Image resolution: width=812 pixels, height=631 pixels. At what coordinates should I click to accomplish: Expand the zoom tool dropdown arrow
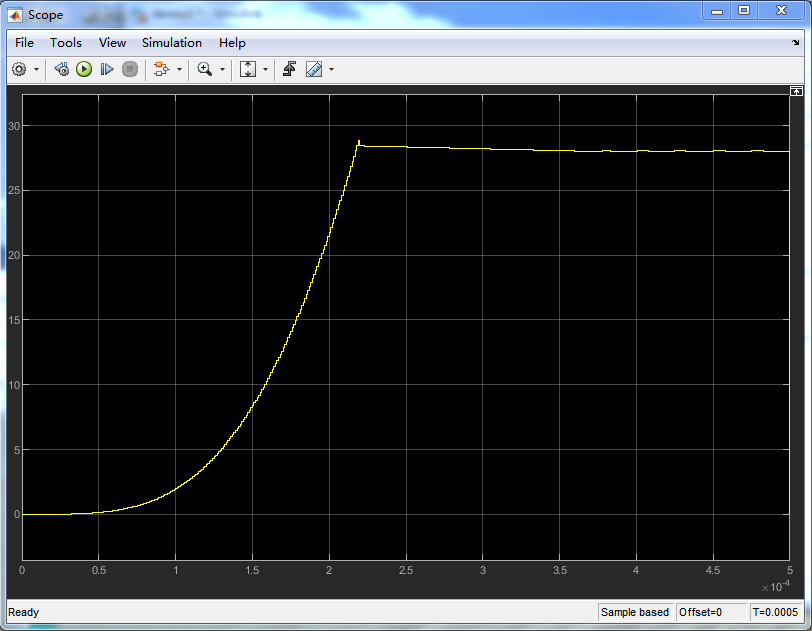222,70
